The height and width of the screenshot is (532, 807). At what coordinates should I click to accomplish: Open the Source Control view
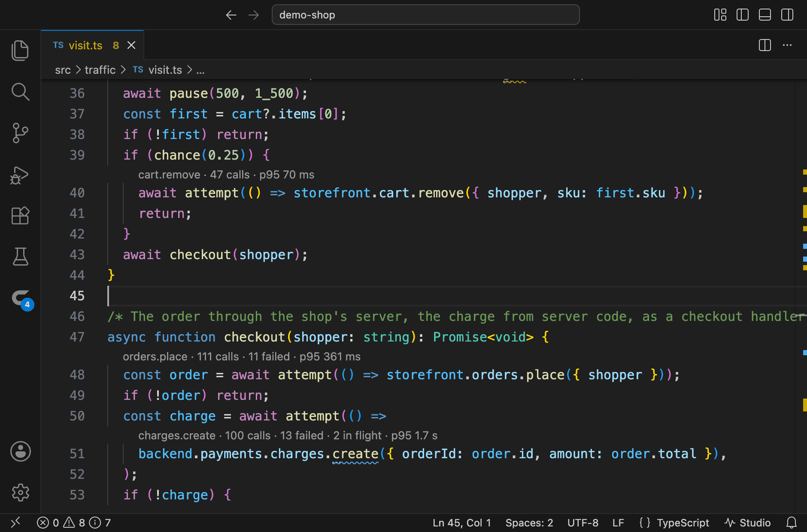click(20, 133)
